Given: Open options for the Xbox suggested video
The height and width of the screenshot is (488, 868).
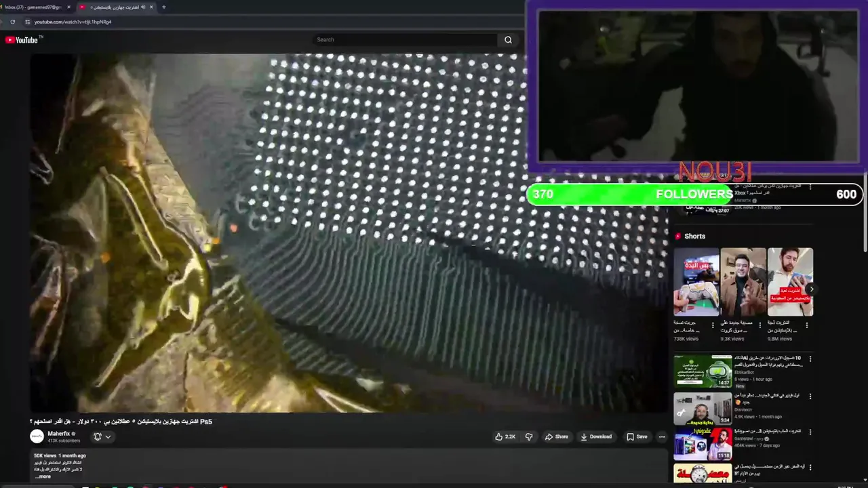Looking at the screenshot, I should [810, 186].
